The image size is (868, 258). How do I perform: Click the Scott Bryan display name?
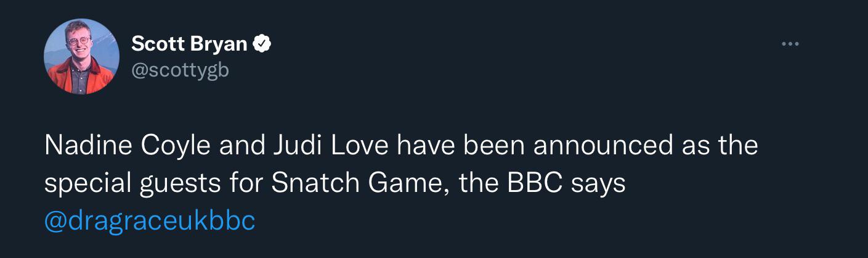coord(189,44)
